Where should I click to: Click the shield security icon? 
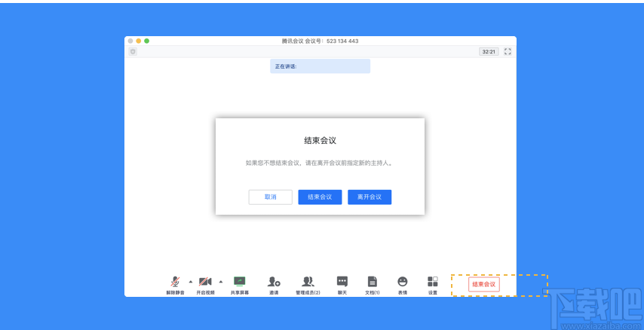pos(133,52)
